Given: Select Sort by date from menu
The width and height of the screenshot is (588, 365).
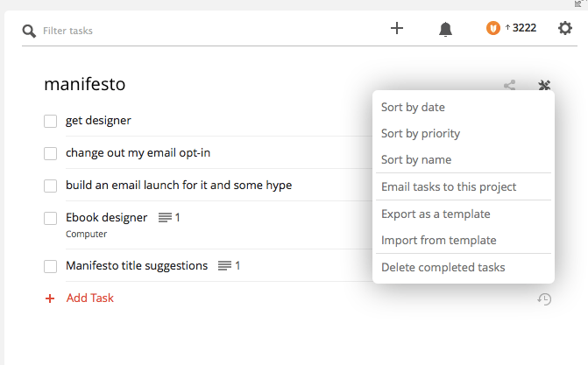Looking at the screenshot, I should [413, 108].
